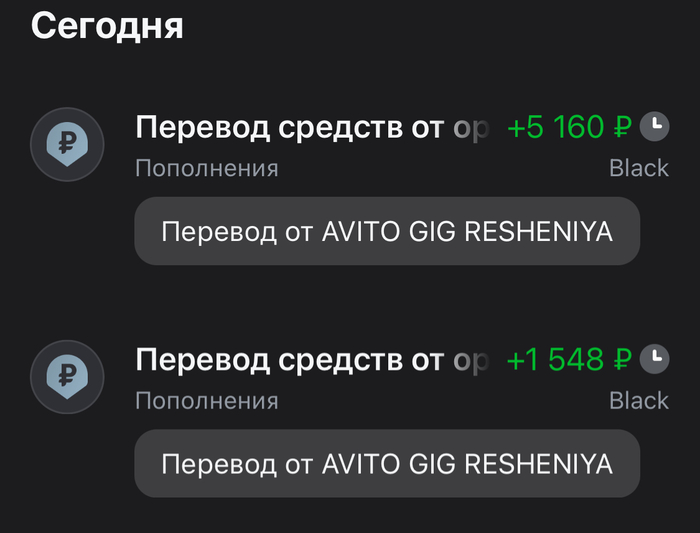Tap the "Black" account label under +5 160 ₽

[x=639, y=168]
